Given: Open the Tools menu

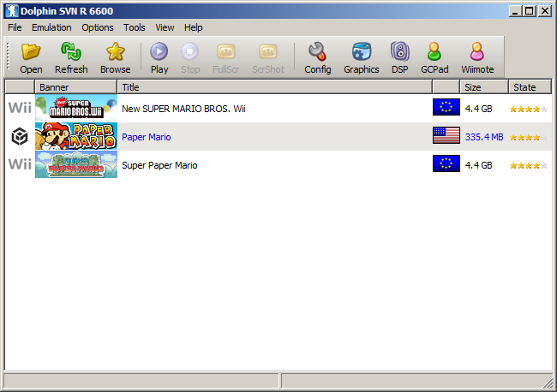Looking at the screenshot, I should coord(135,27).
